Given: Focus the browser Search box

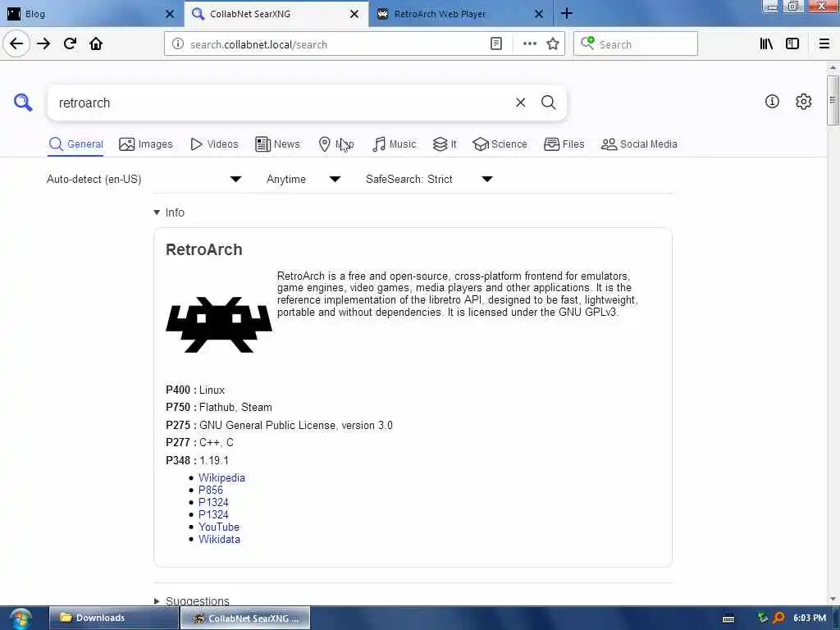Looking at the screenshot, I should click(x=636, y=44).
